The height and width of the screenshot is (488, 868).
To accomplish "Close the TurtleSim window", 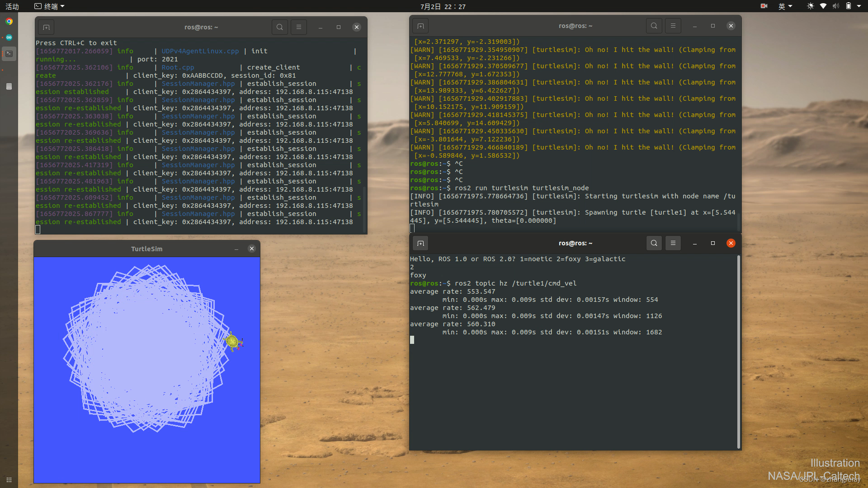I will click(x=252, y=249).
